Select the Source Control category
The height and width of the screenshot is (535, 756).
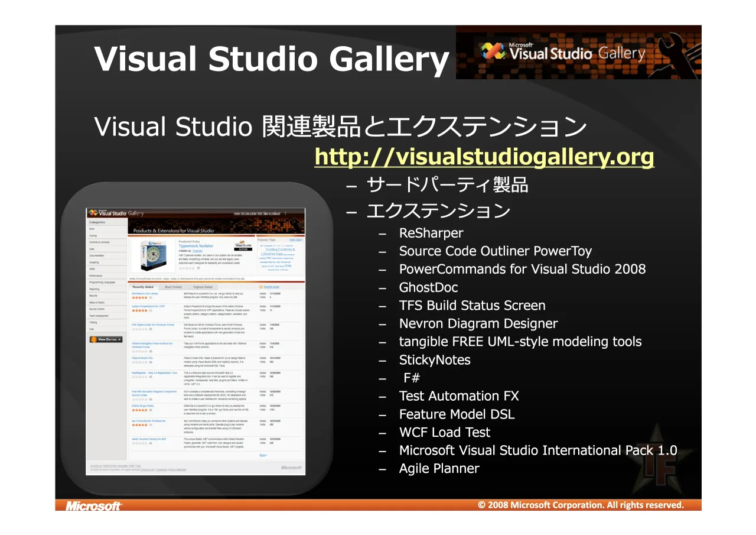point(107,309)
